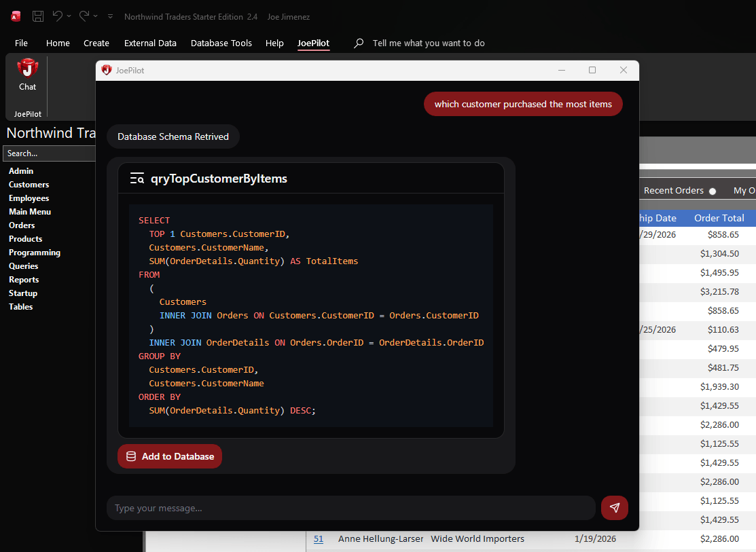The image size is (756, 552).
Task: Toggle the radio button next to Recent Orders
Action: coord(712,190)
